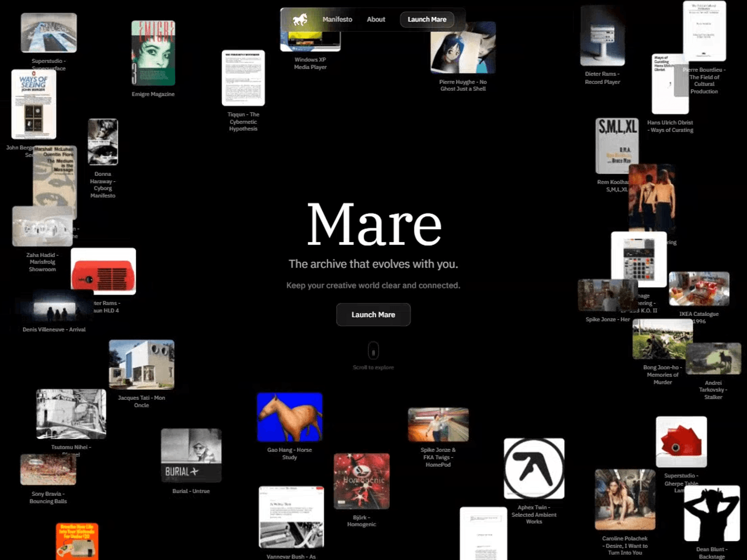The width and height of the screenshot is (747, 560).
Task: Select the Jacques Tati Mon Oncle house image
Action: point(141,364)
